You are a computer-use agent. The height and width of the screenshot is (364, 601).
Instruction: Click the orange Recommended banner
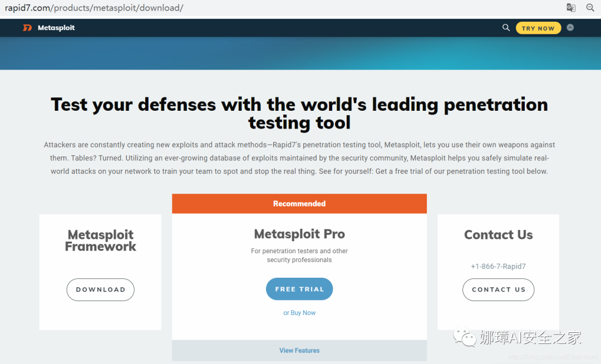(x=299, y=204)
